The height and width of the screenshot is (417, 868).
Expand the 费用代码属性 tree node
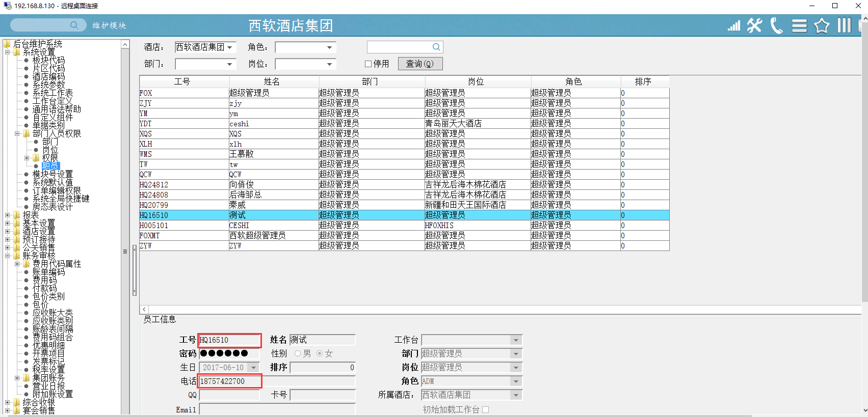pyautogui.click(x=17, y=264)
